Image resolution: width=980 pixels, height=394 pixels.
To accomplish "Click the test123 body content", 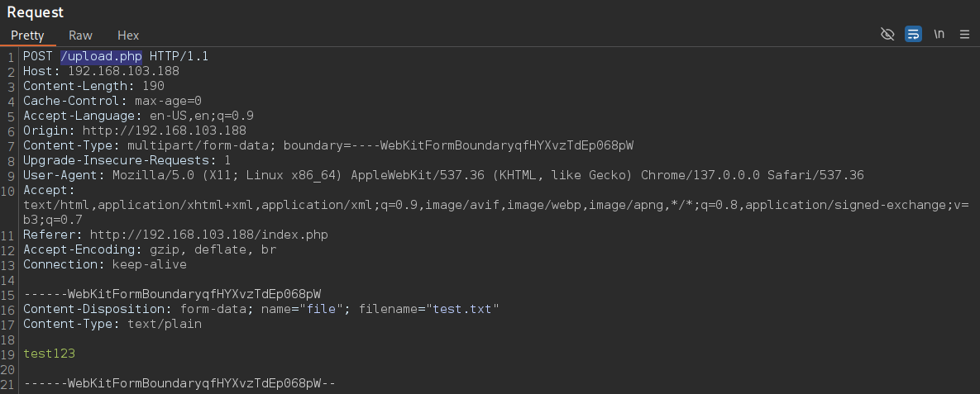I will [x=50, y=354].
